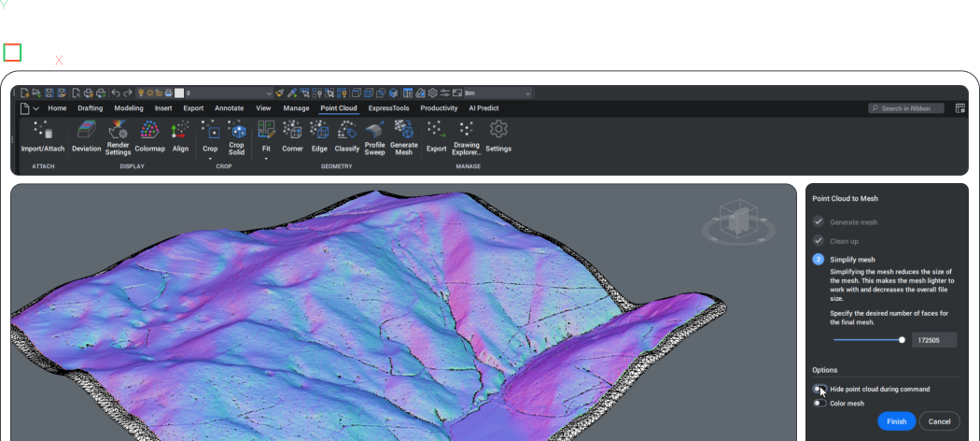The width and height of the screenshot is (980, 441).
Task: Click the Match Properties brush icon
Action: 279,93
